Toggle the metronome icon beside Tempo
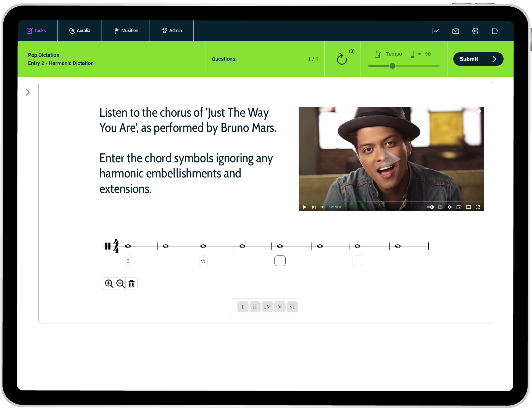This screenshot has height=408, width=532. pos(378,54)
